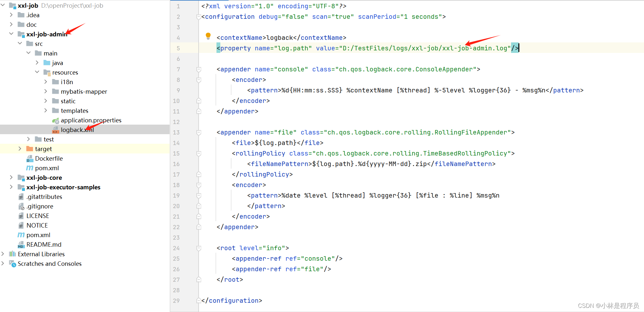Expand the templates folder

[x=46, y=111]
